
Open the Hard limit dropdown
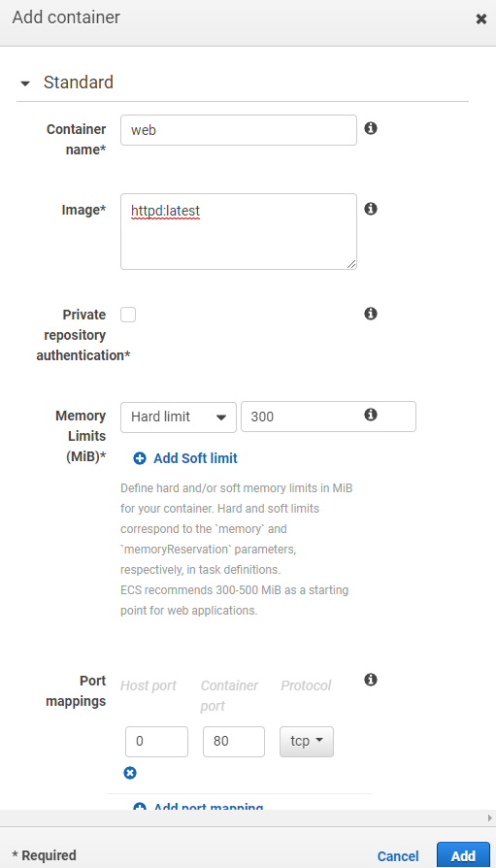pos(179,417)
